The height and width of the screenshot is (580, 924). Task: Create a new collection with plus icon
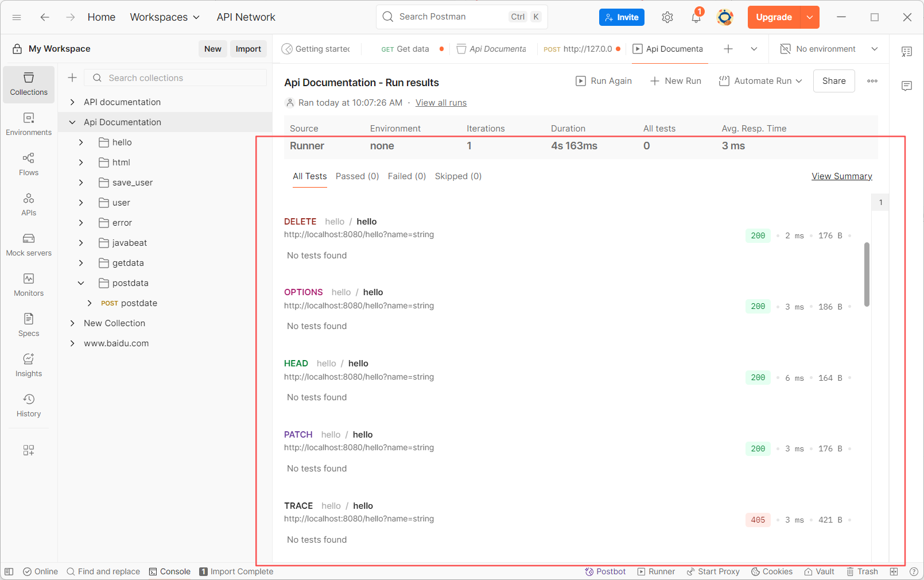(72, 78)
